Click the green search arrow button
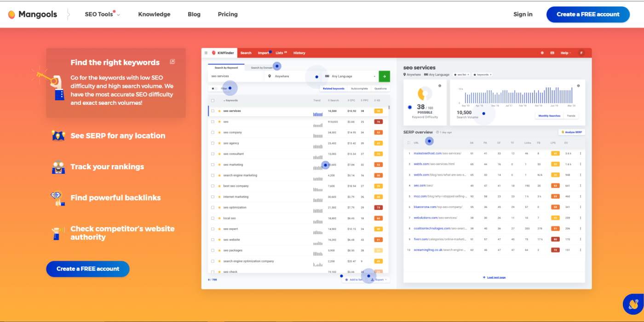Viewport: 644px width, 322px height. (x=385, y=76)
